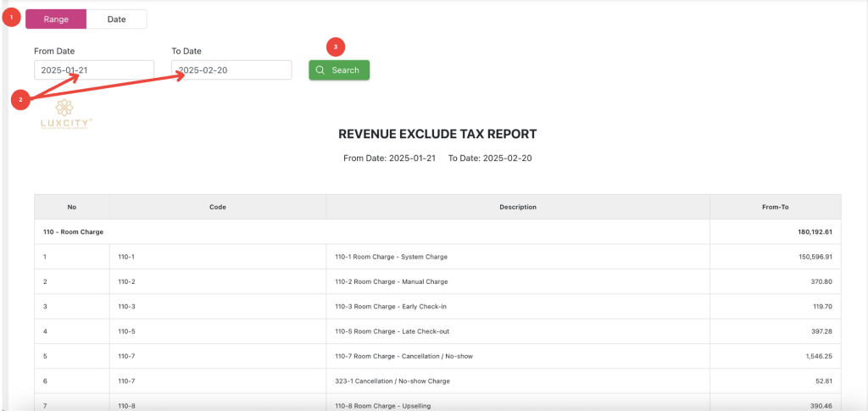Click the Description column header

517,207
